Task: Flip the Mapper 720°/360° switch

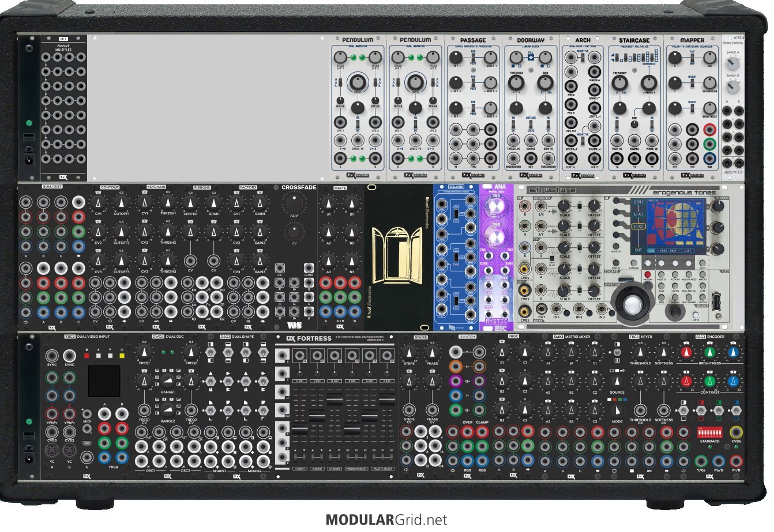Action: (x=693, y=57)
